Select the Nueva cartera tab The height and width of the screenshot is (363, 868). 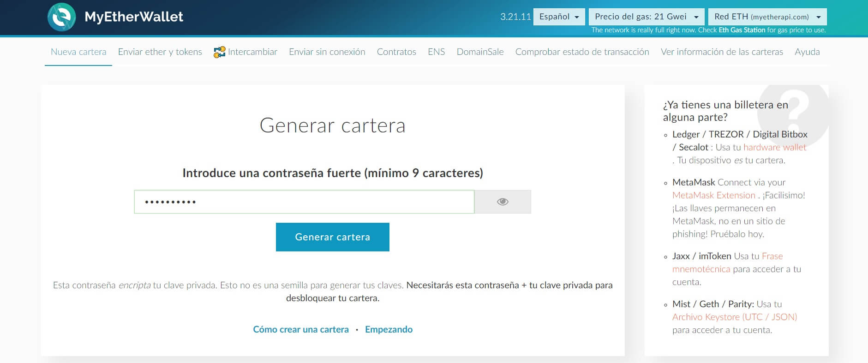coord(78,52)
